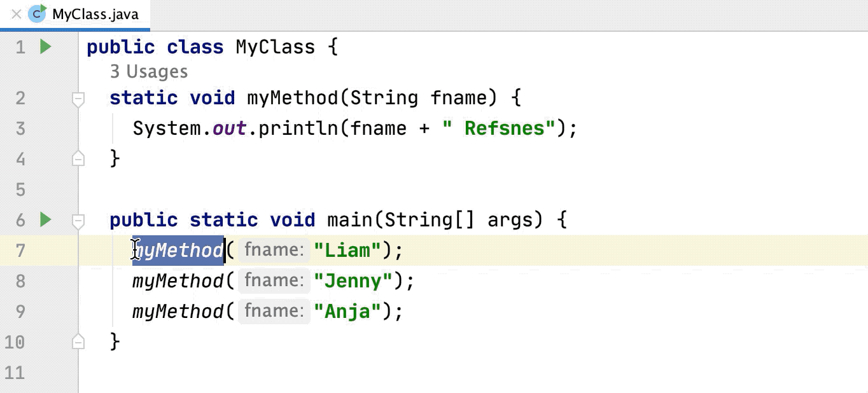Click the fname: hint on line 7
Screen dimensions: 868x393
[274, 250]
